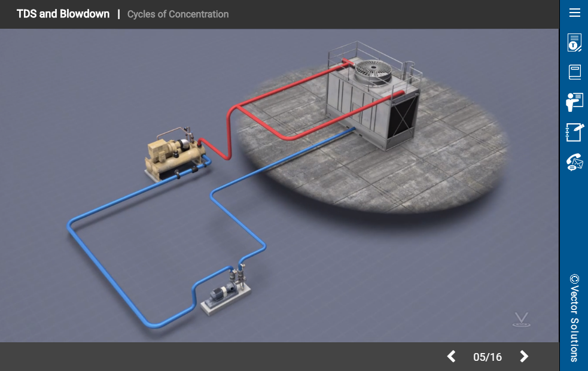The height and width of the screenshot is (371, 588).
Task: Click the phone and mail contact icon
Action: pyautogui.click(x=574, y=162)
